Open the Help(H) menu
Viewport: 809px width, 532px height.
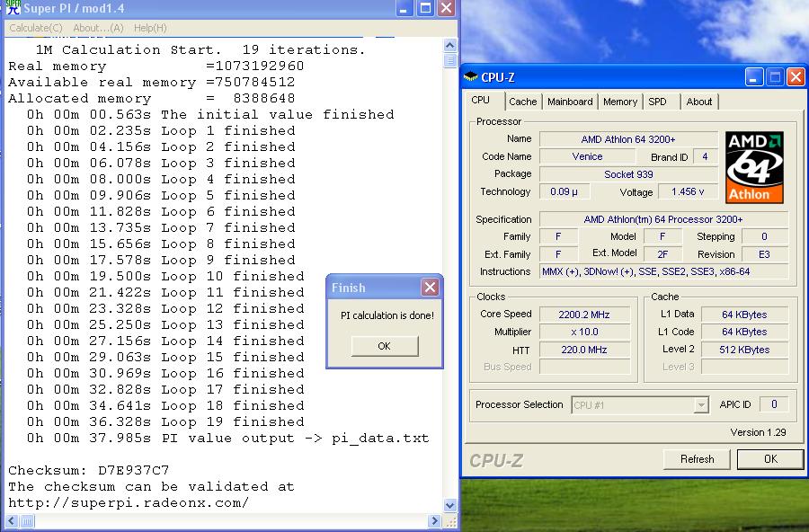click(x=150, y=28)
